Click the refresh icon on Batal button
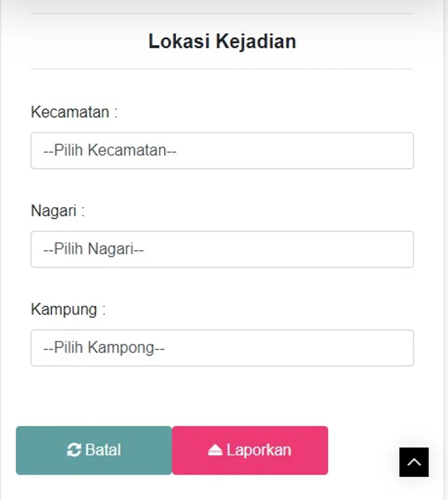Viewport: 448px width, 500px height. tap(74, 450)
